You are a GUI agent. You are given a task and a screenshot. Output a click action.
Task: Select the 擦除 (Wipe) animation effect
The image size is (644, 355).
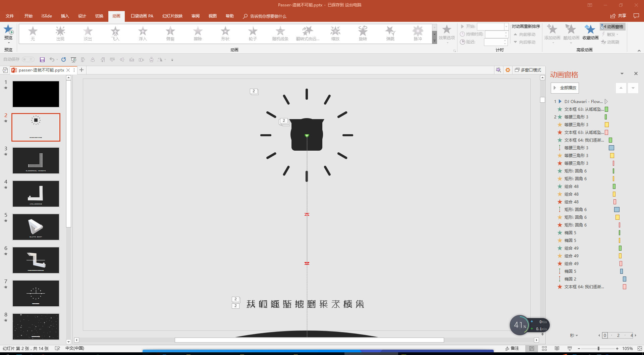(198, 34)
